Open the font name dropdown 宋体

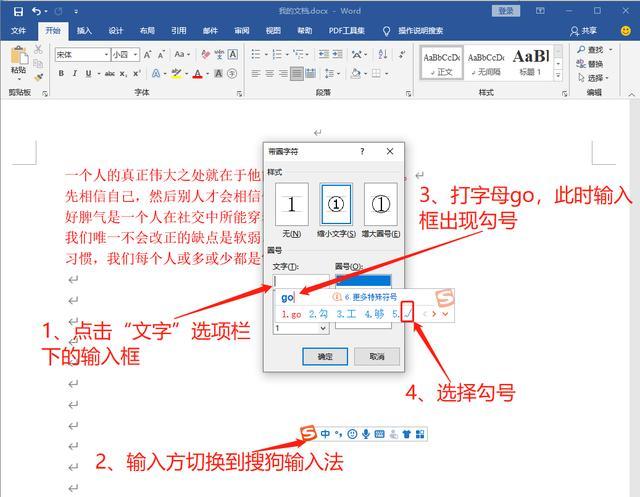coord(106,54)
